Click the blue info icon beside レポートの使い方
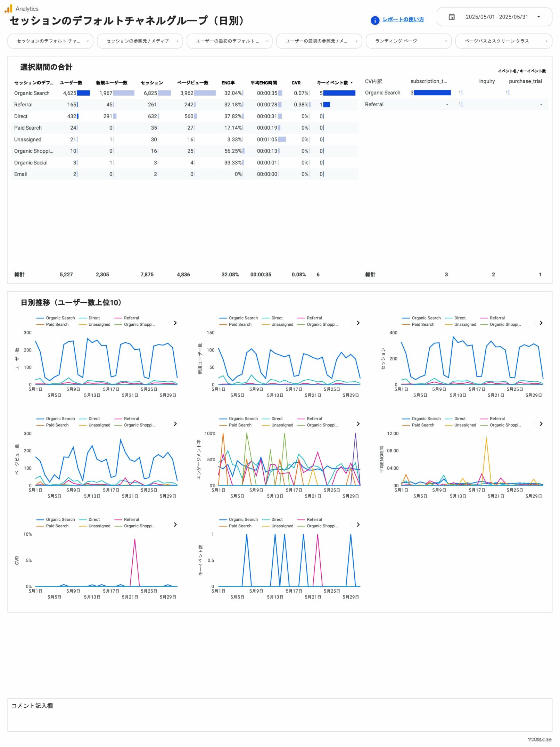The width and height of the screenshot is (560, 747). point(375,21)
